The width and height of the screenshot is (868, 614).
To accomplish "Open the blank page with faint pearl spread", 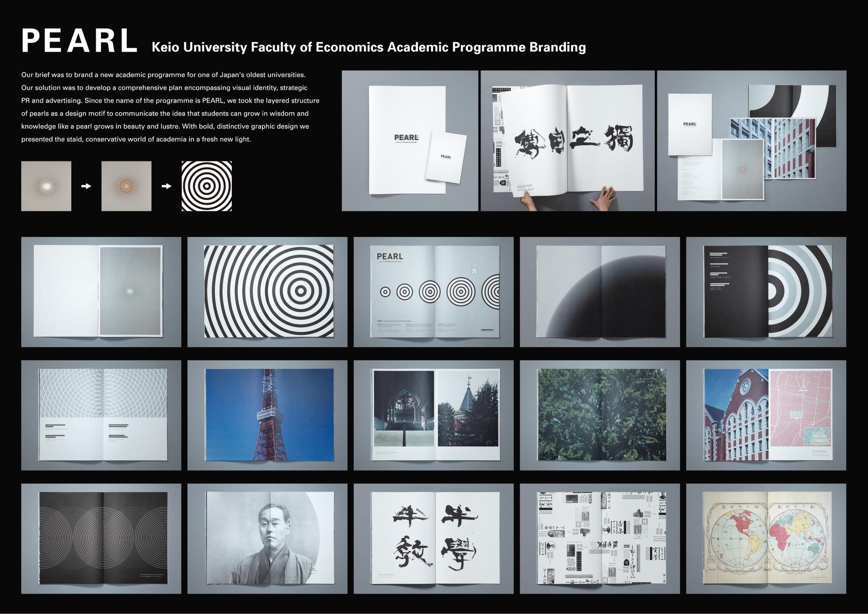I will (101, 292).
